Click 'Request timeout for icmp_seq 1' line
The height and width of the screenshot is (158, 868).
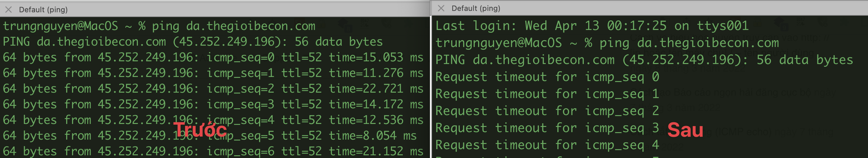pos(547,94)
